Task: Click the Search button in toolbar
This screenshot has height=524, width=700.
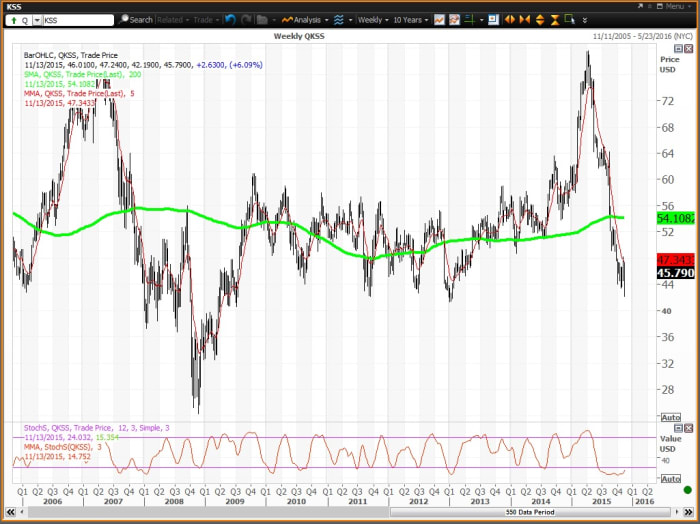Action: pyautogui.click(x=137, y=20)
